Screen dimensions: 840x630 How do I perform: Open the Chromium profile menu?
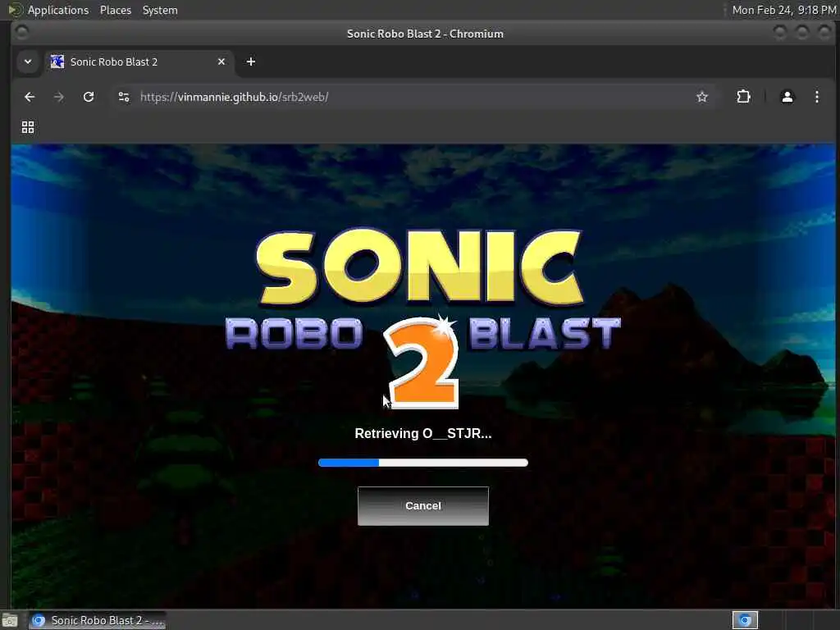pyautogui.click(x=787, y=97)
